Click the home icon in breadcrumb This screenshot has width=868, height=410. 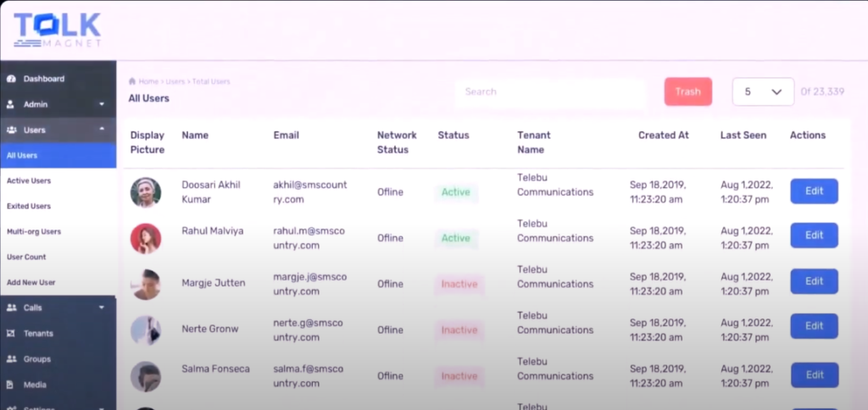[132, 81]
